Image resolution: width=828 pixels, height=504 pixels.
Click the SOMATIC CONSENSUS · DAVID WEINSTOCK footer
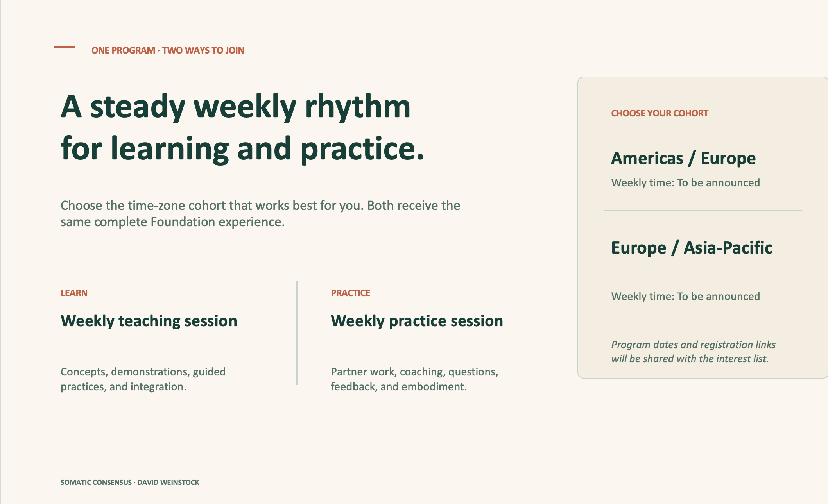click(130, 483)
